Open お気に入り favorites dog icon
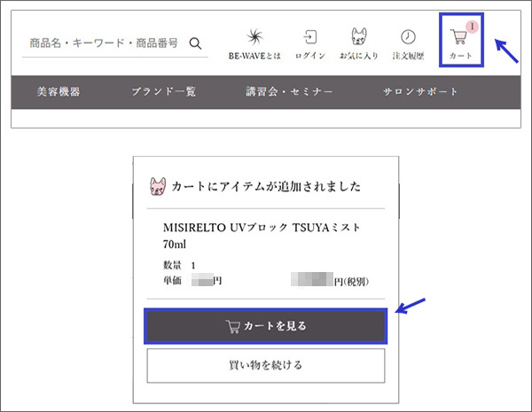The height and width of the screenshot is (412, 532). 359,36
